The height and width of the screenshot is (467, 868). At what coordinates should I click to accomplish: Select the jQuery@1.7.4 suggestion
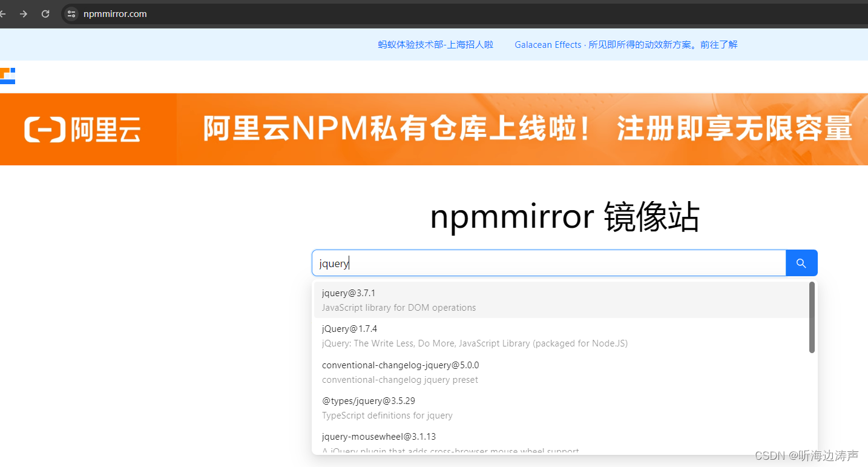pyautogui.click(x=349, y=328)
